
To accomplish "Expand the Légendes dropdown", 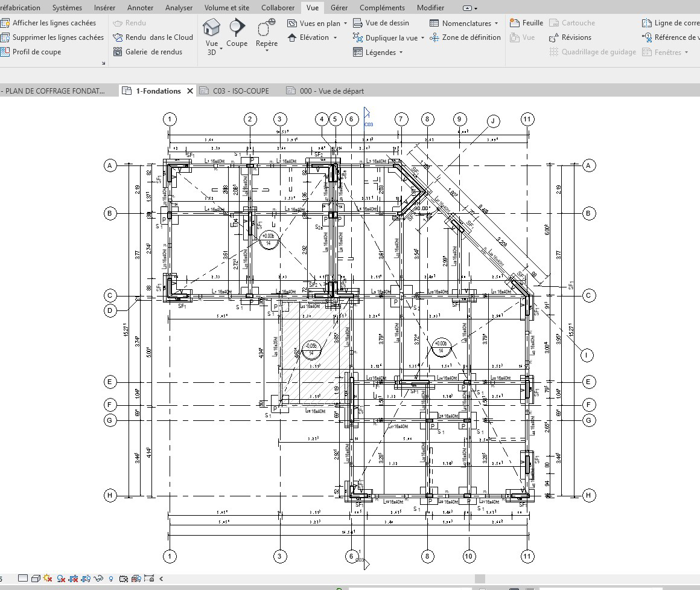I will (x=401, y=53).
